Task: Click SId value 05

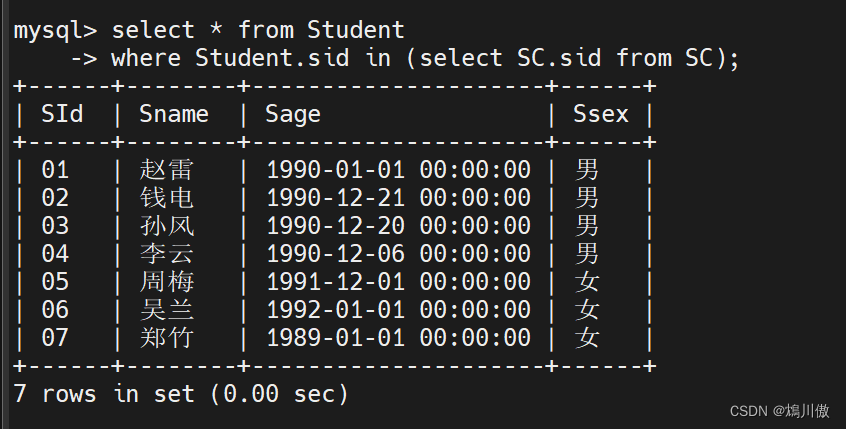Action: point(55,281)
